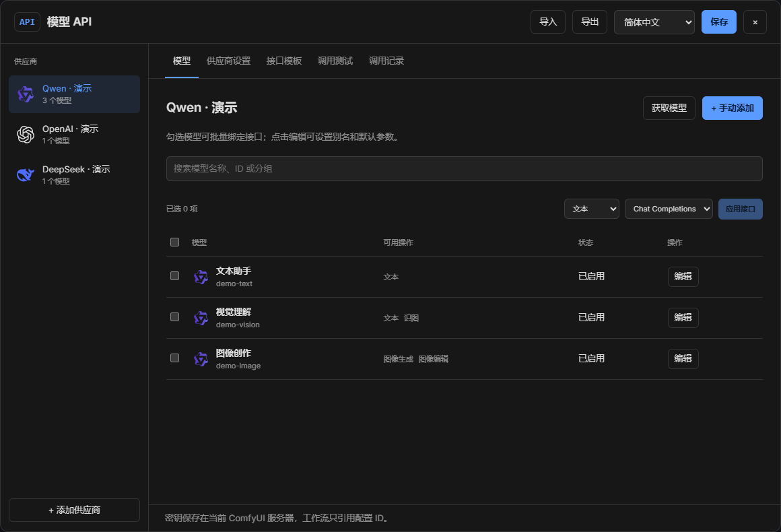This screenshot has width=781, height=532.
Task: Tick the select-all checkbox in table header
Action: pyautogui.click(x=174, y=242)
